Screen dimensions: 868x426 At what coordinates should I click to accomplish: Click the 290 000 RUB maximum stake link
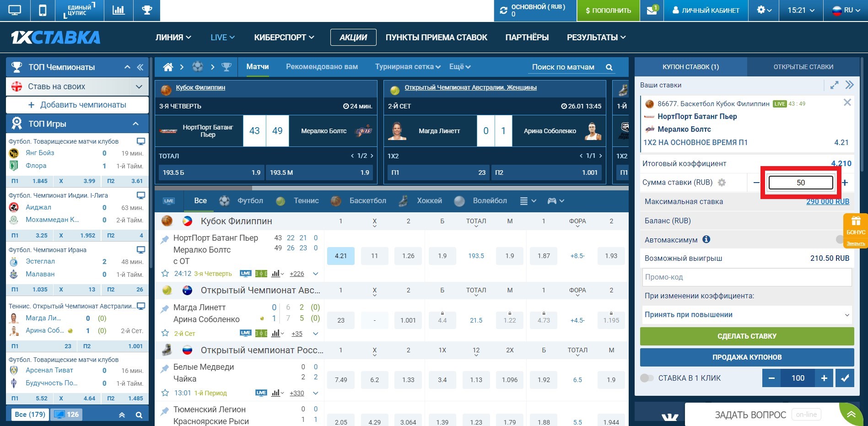(828, 202)
